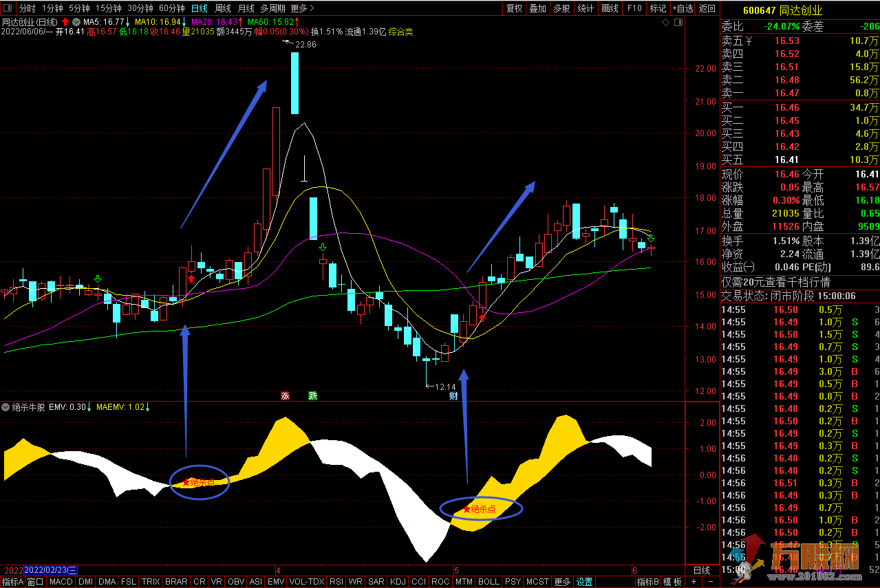Open the 绝杀牛股 indicator dropdown arrow
Image resolution: width=880 pixels, height=588 pixels.
coord(6,407)
